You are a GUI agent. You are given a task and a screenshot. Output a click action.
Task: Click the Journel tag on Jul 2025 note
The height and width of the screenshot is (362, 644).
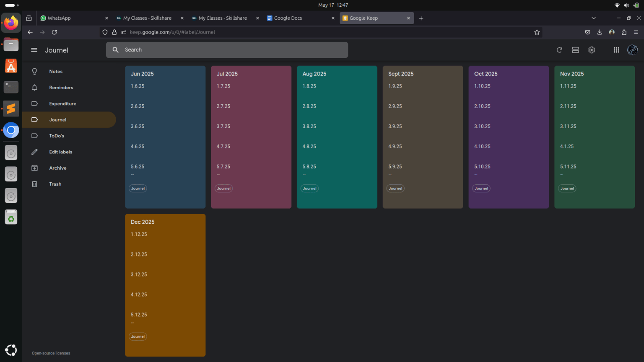coord(224,189)
